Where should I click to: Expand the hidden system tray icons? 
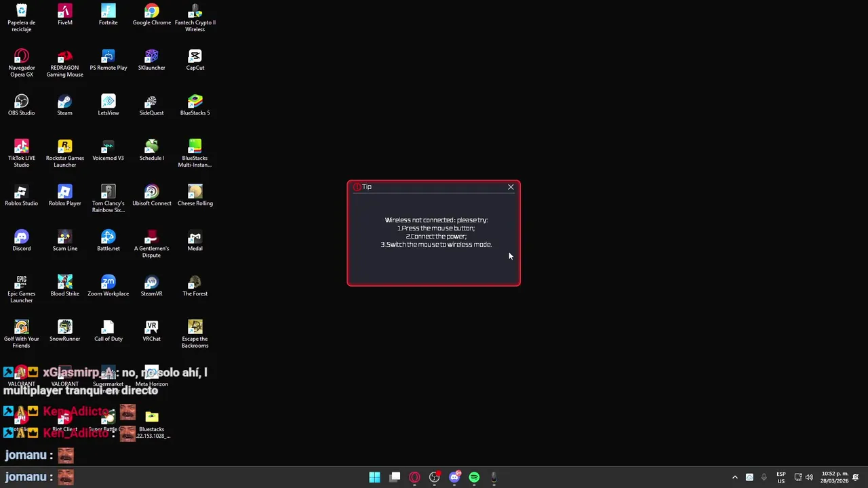pyautogui.click(x=734, y=477)
